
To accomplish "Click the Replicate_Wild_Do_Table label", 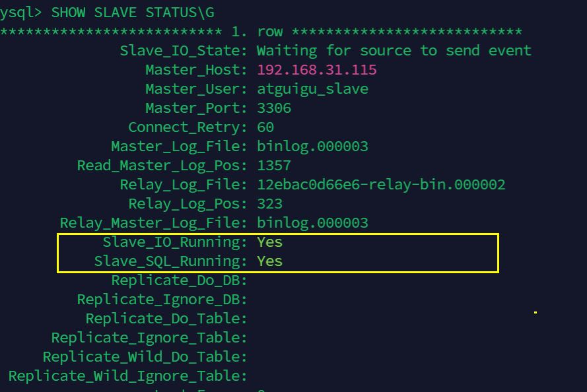I will click(x=145, y=356).
